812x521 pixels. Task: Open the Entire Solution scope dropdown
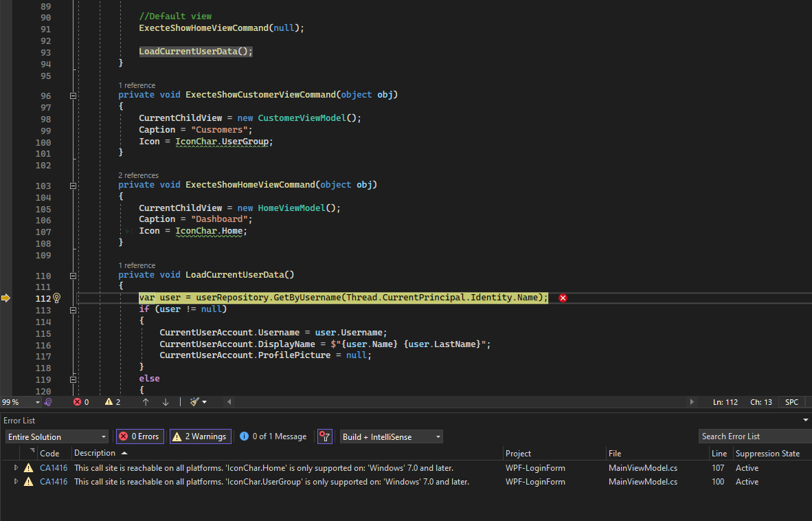pos(57,436)
